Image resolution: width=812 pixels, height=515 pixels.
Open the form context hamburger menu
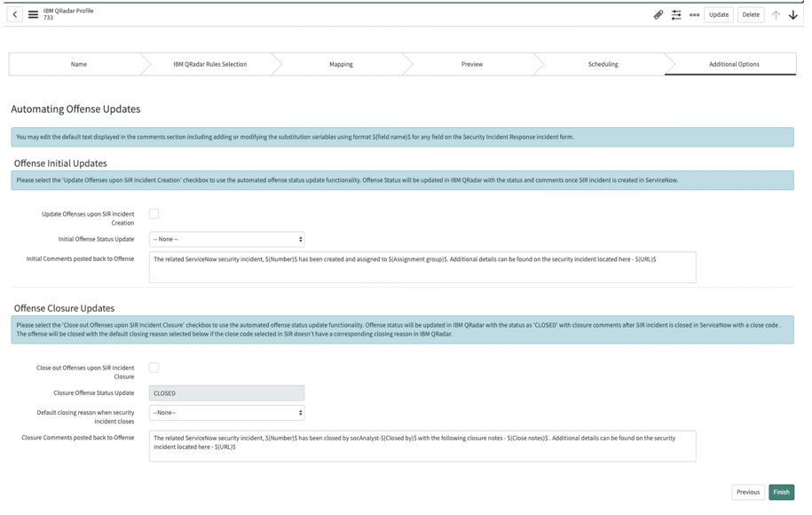33,14
